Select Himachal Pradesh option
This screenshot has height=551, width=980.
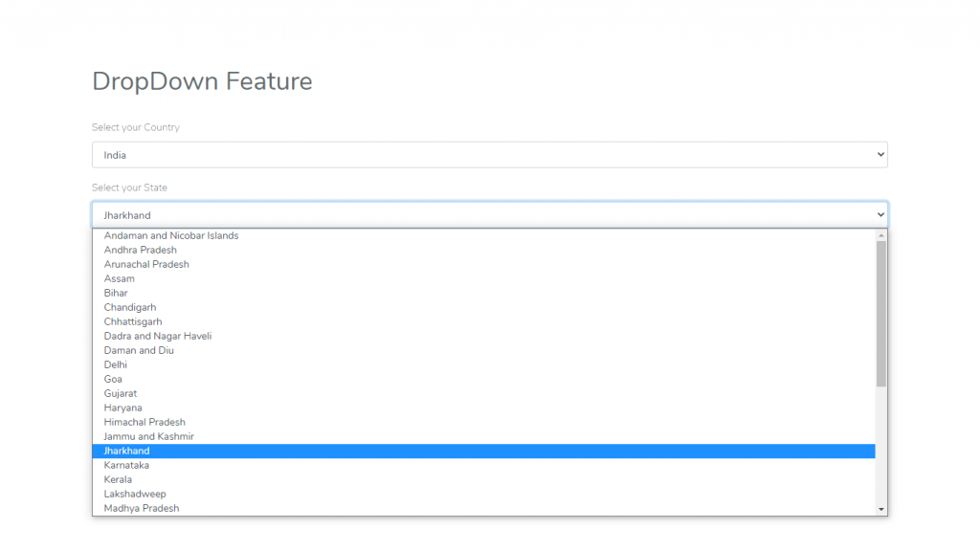point(145,422)
